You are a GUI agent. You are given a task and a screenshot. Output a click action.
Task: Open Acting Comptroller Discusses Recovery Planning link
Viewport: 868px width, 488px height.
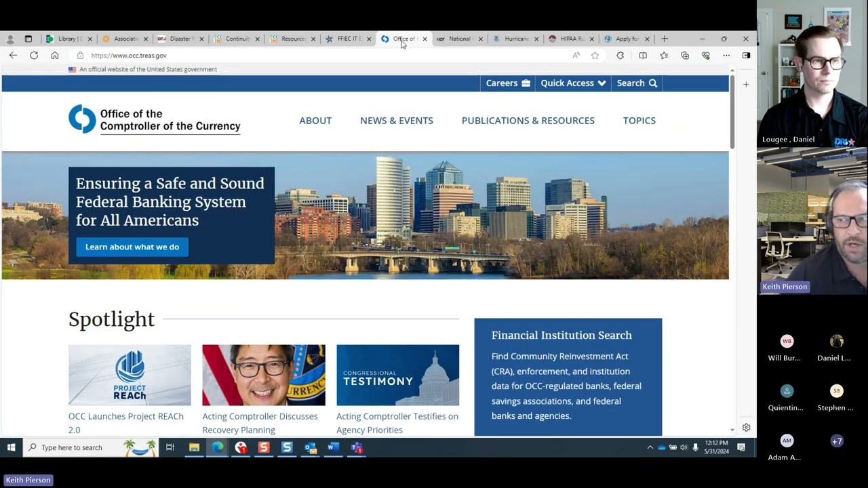pyautogui.click(x=260, y=423)
